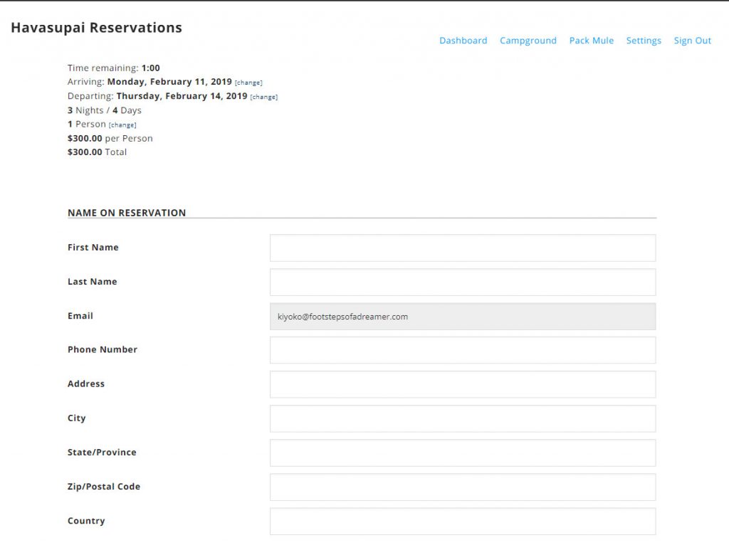729x560 pixels.
Task: Click into the City field
Action: [463, 418]
